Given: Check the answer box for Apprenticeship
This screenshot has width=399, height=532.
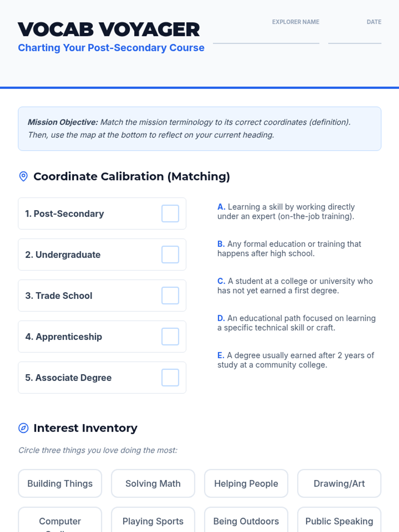Looking at the screenshot, I should point(170,336).
